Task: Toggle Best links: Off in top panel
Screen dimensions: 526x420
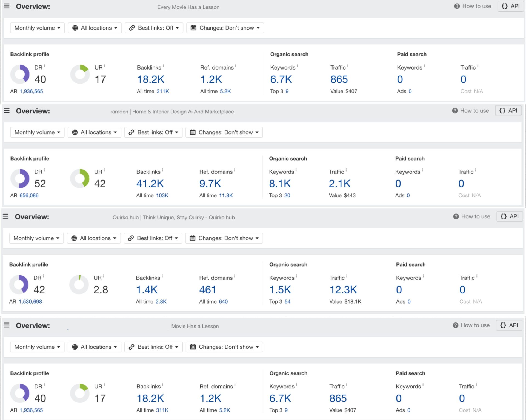Action: 154,28
